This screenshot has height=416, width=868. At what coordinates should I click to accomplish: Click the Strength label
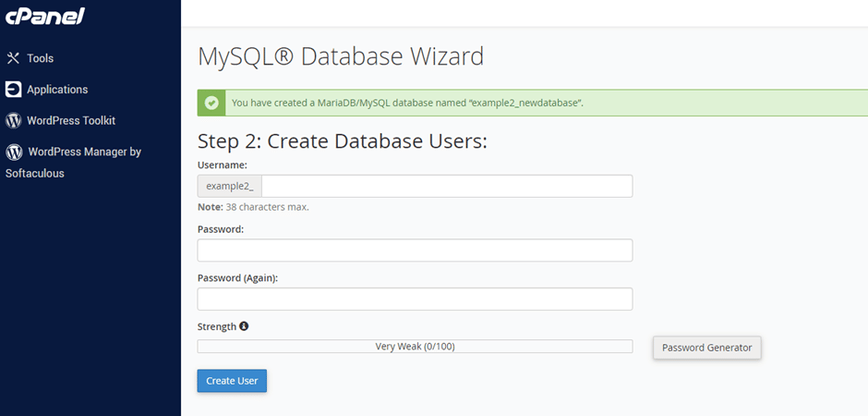[x=216, y=327]
